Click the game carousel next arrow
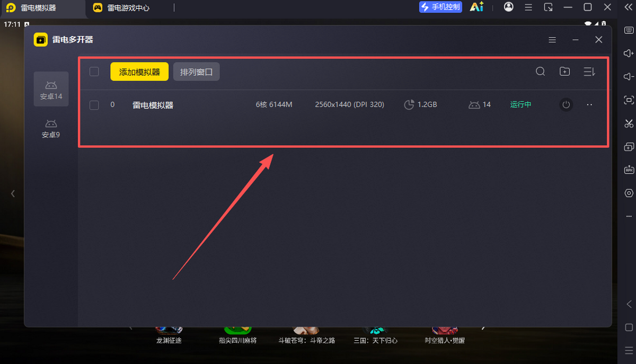The width and height of the screenshot is (636, 364). (483, 328)
